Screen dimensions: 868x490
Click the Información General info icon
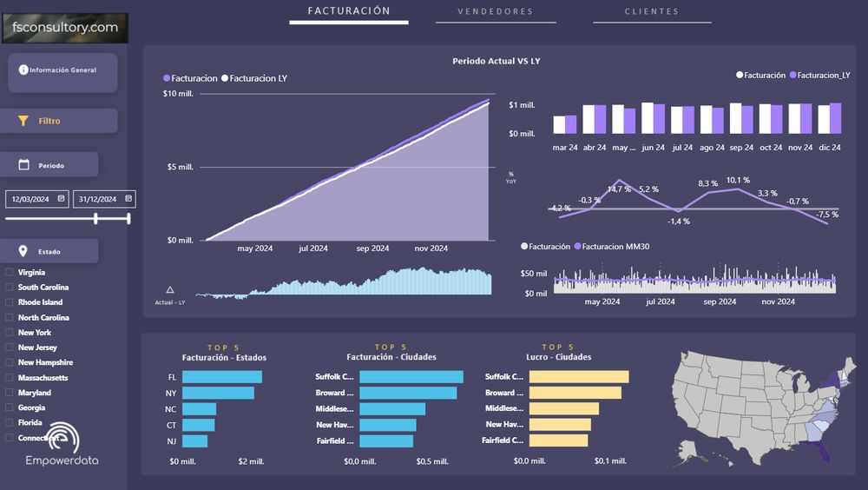pyautogui.click(x=23, y=70)
